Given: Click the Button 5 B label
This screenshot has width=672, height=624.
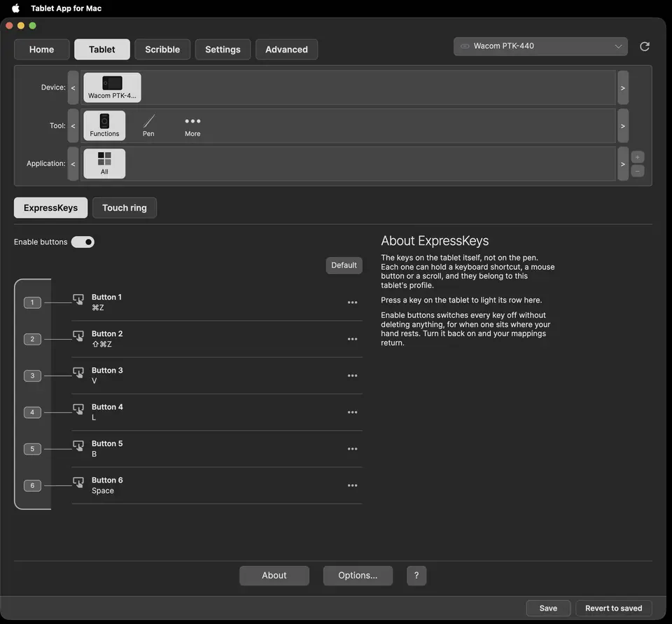Looking at the screenshot, I should coord(94,454).
